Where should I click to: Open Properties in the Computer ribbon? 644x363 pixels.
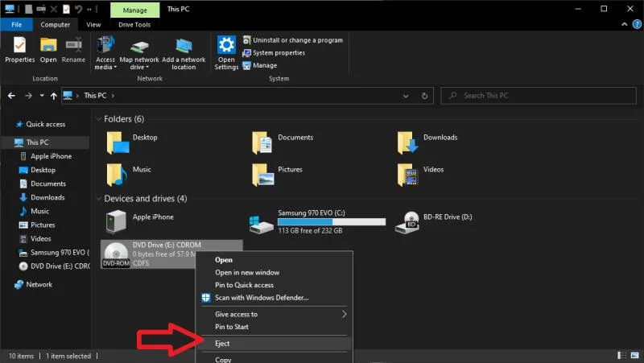tap(19, 50)
